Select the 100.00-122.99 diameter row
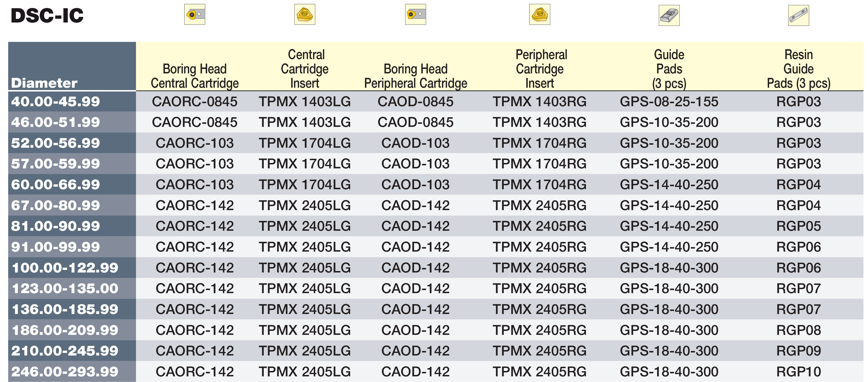This screenshot has height=382, width=868. point(436,268)
